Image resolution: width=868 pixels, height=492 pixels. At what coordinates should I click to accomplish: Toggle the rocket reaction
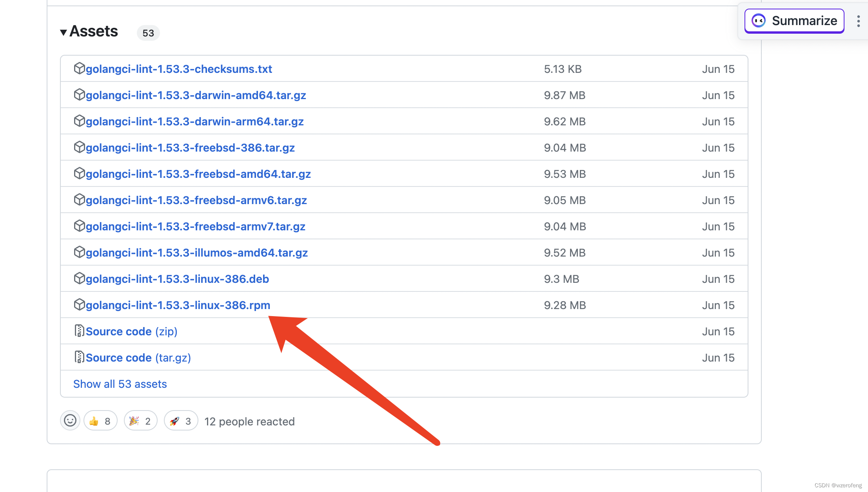point(181,421)
